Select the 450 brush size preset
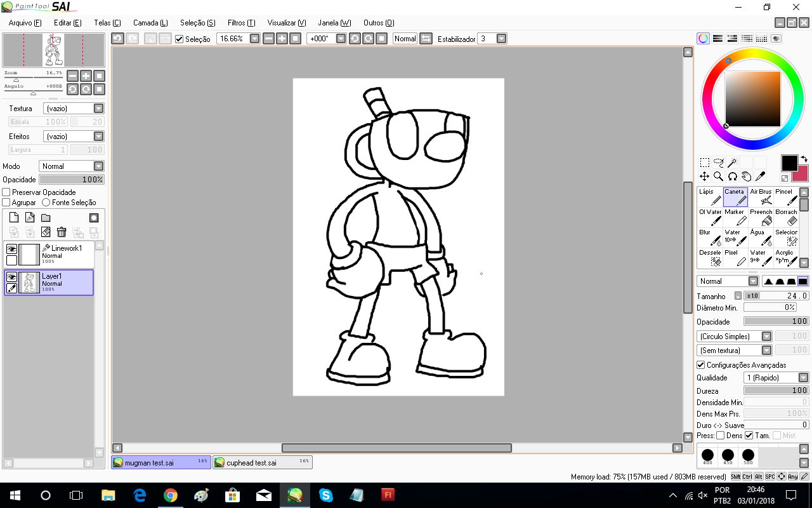Image resolution: width=812 pixels, height=508 pixels. pyautogui.click(x=728, y=457)
